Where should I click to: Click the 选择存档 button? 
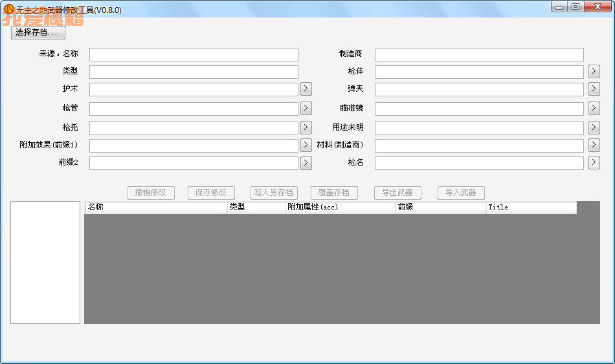pos(38,32)
